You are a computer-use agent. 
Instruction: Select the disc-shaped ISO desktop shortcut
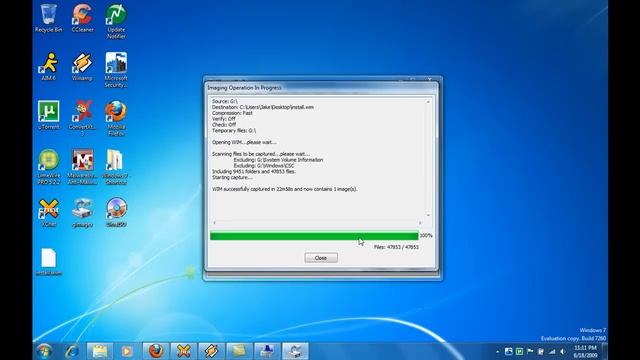click(x=116, y=212)
